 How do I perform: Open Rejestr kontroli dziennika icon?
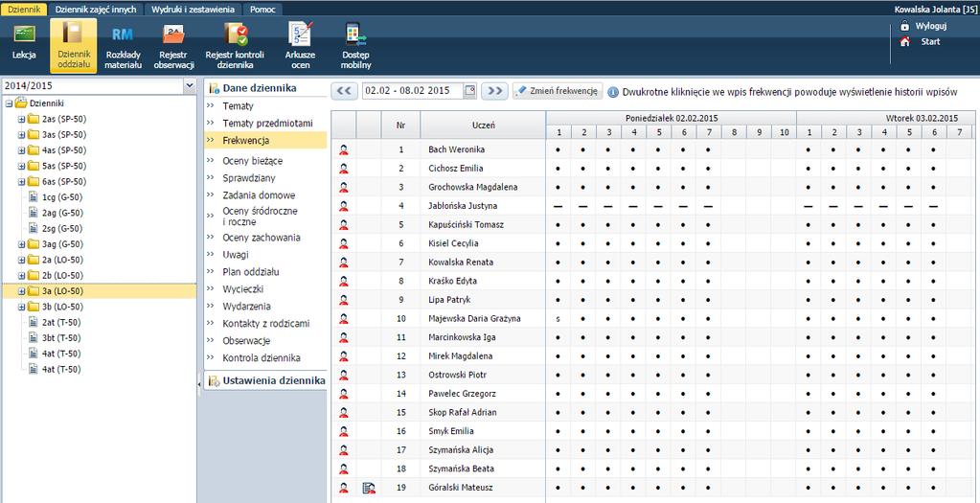click(x=235, y=46)
